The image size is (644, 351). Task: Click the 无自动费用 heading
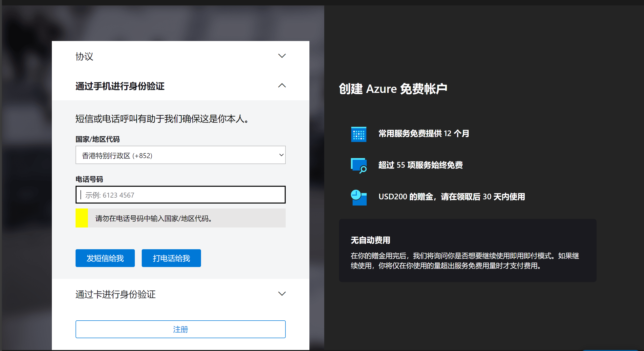370,240
